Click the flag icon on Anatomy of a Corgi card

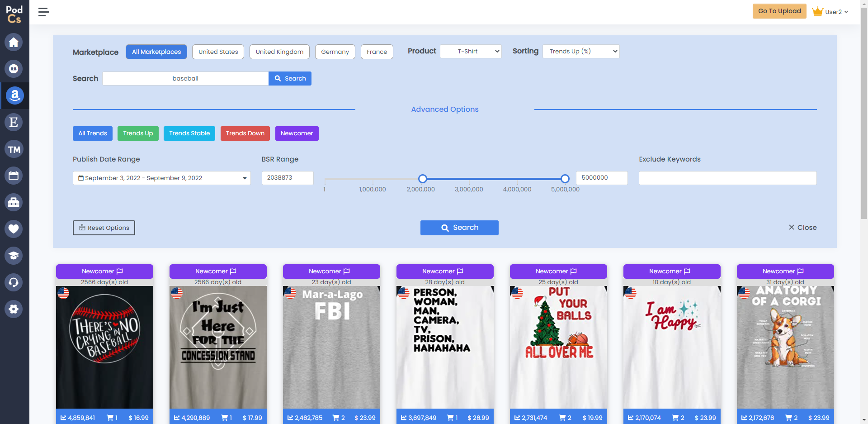point(801,272)
